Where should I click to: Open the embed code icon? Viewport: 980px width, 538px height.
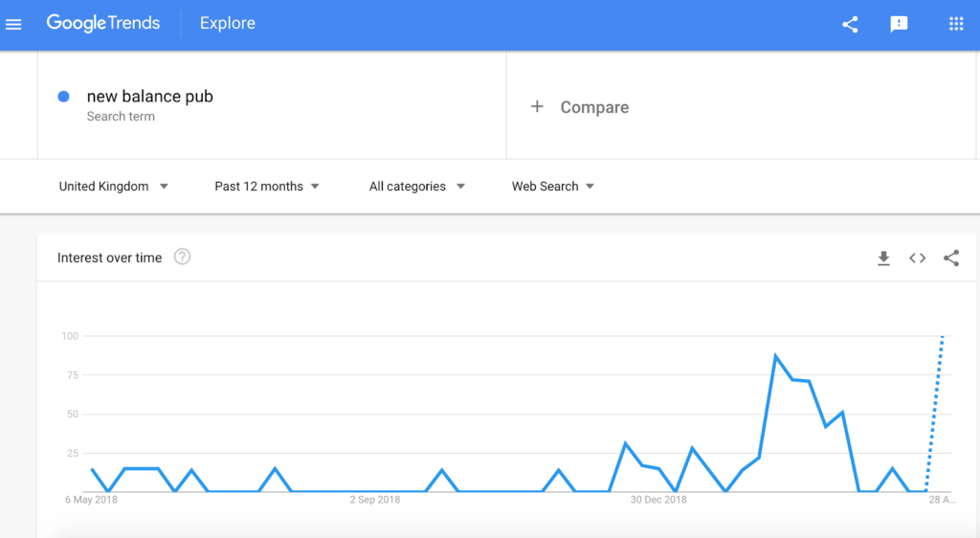[918, 258]
